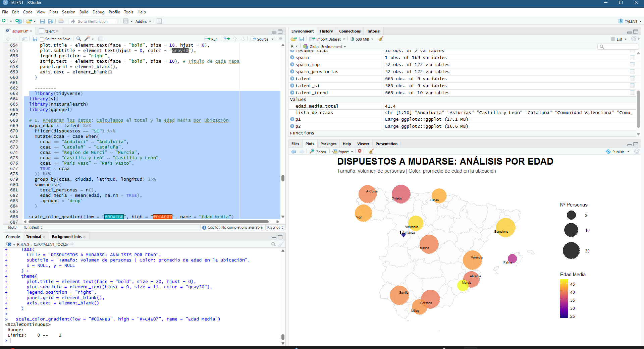Clear environment objects with the broom icon
Screen dimensions: 644x349
381,39
